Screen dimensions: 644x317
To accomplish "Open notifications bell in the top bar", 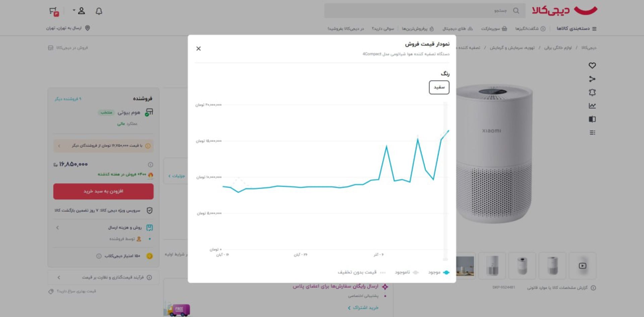I will (x=98, y=11).
